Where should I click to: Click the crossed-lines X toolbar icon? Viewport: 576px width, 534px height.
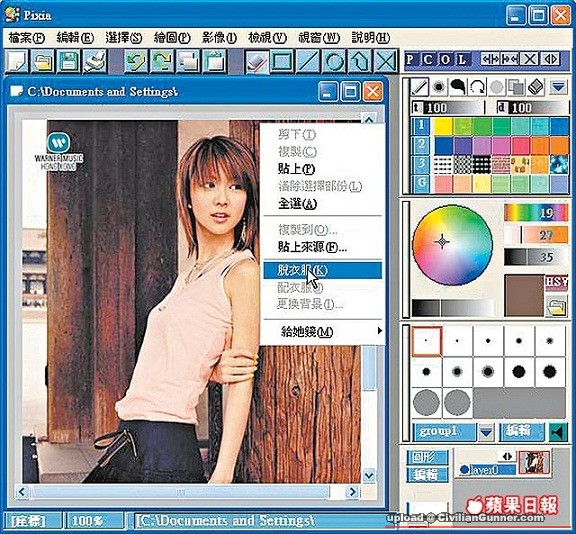385,61
